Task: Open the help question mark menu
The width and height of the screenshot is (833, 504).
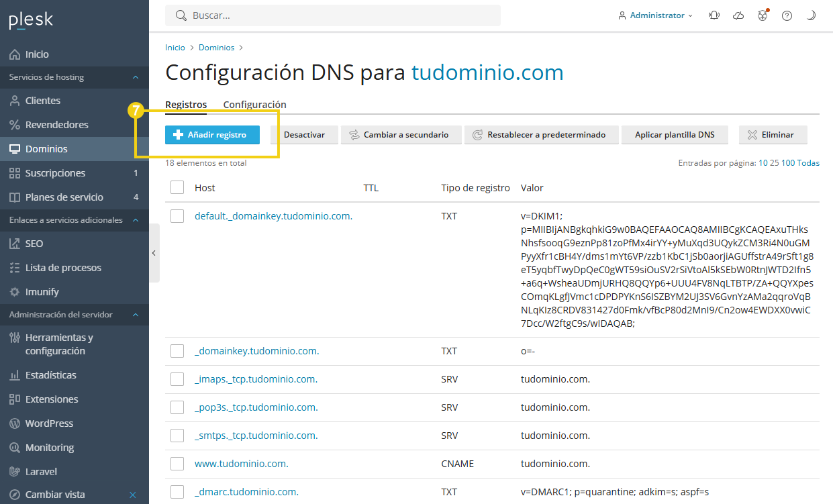Action: pyautogui.click(x=787, y=15)
